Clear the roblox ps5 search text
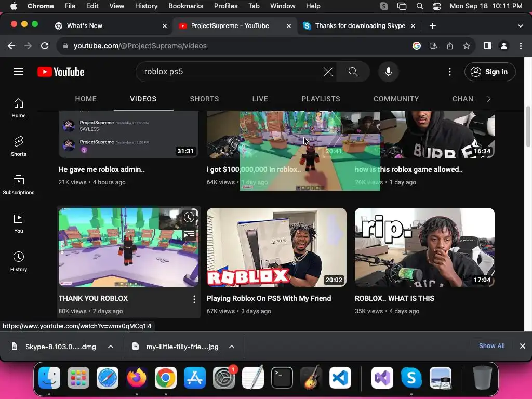 328,72
